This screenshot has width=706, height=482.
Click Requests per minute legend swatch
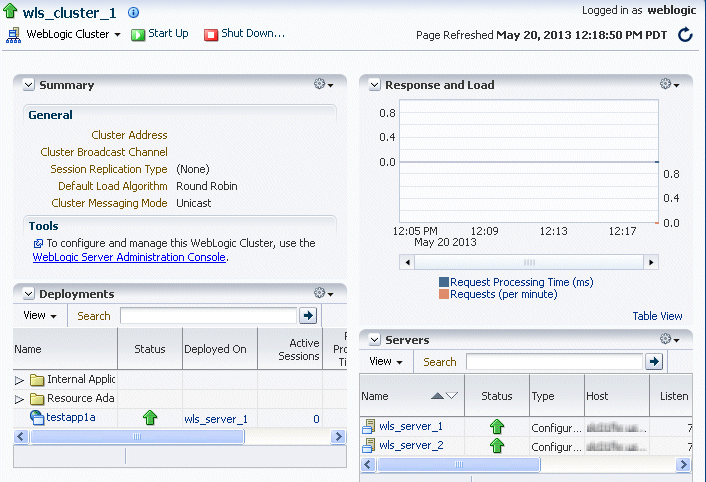pyautogui.click(x=444, y=294)
